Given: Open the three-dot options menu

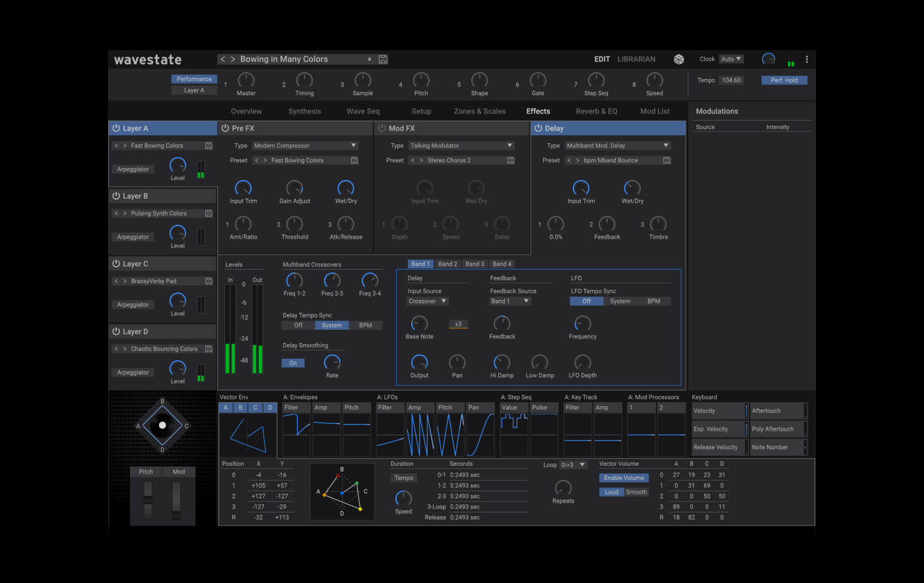Looking at the screenshot, I should click(807, 59).
